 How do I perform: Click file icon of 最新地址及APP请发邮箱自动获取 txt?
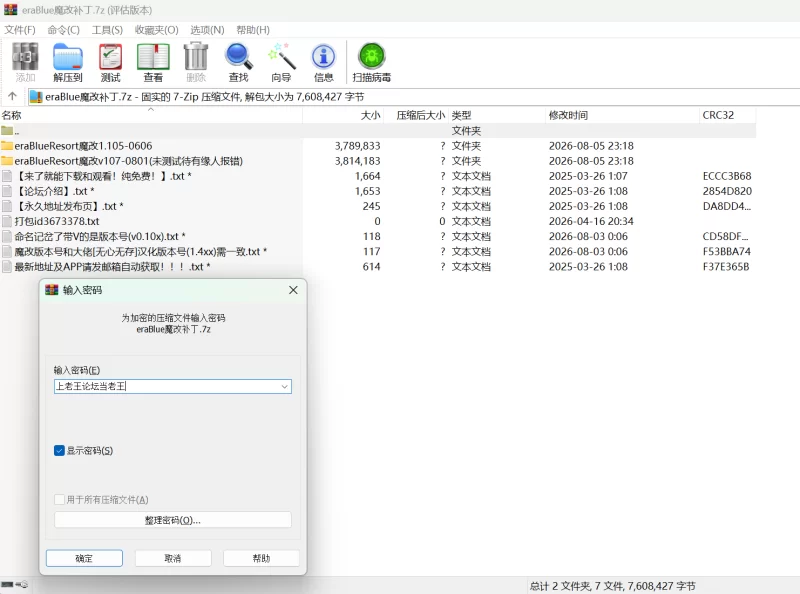tap(7, 266)
